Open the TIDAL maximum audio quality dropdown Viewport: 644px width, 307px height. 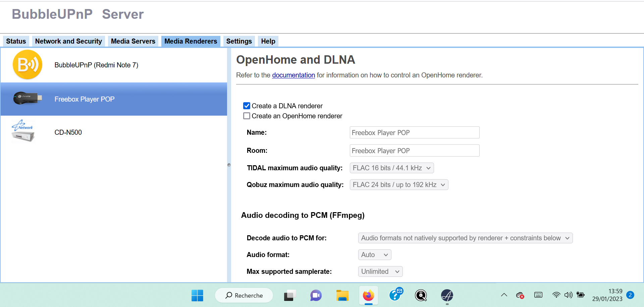coord(392,168)
